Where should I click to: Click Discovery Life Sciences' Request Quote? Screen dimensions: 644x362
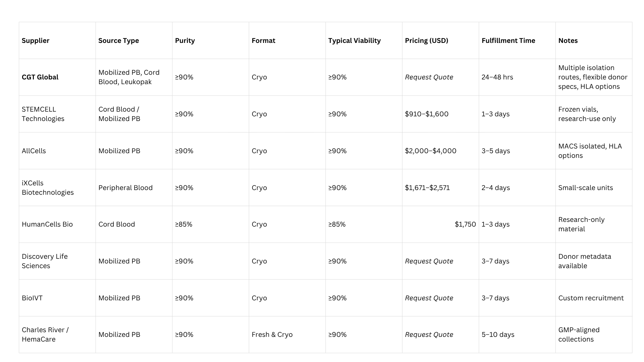pos(429,261)
